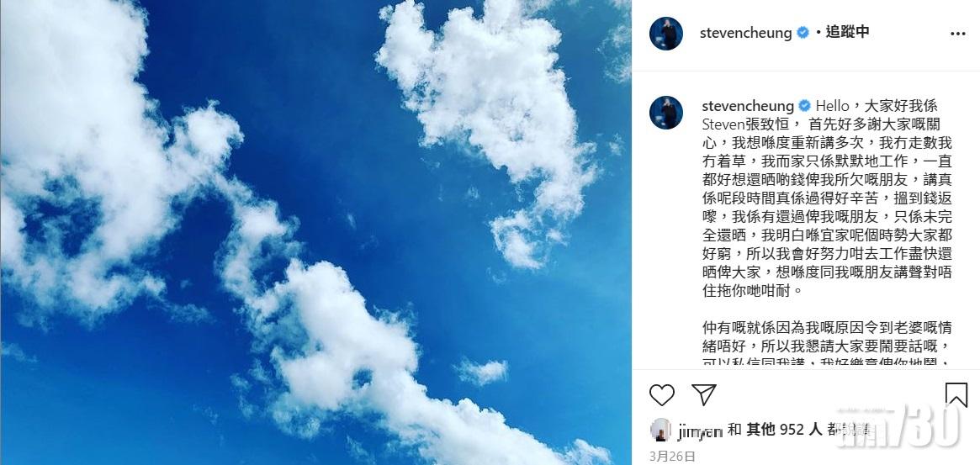Viewport: 980px width, 465px height.
Task: Open the liker's username in the likes line
Action: coord(700,430)
